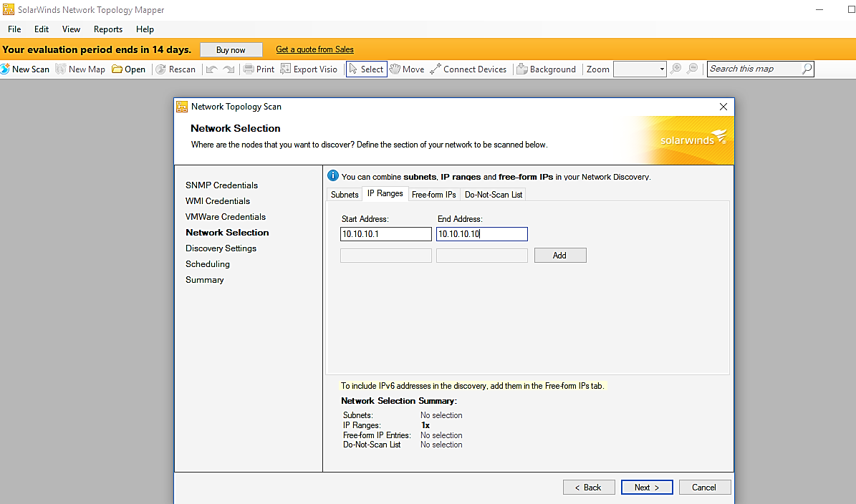Follow Get a quote from Sales link

pos(315,49)
